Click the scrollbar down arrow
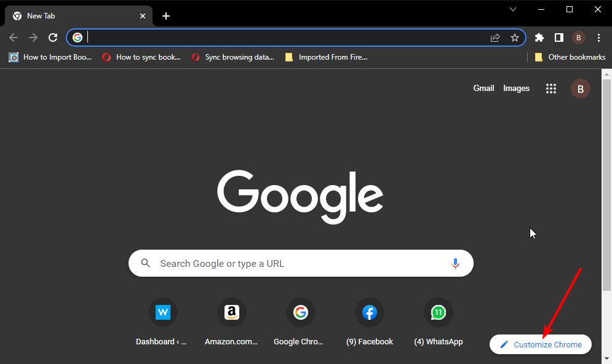This screenshot has height=364, width=612. (606, 358)
